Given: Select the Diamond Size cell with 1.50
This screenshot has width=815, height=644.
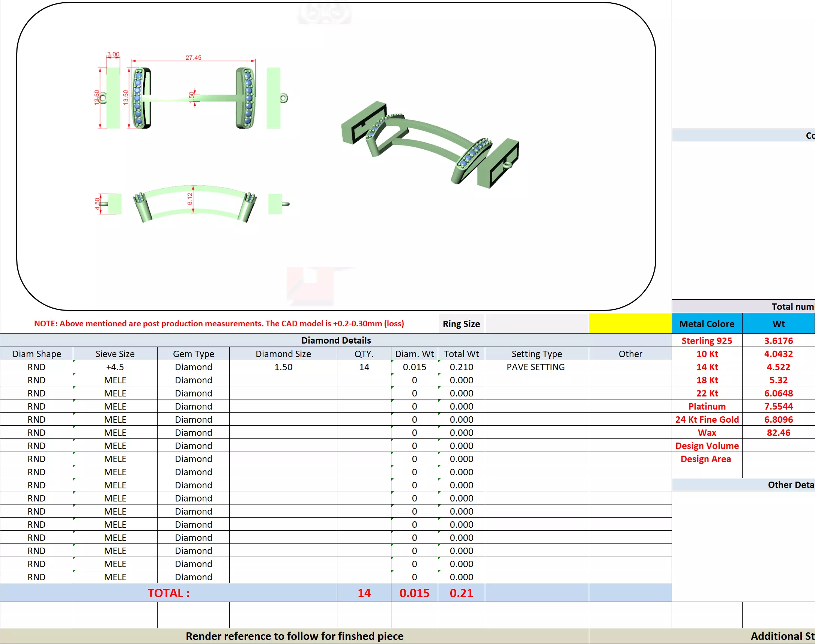Looking at the screenshot, I should (x=283, y=367).
